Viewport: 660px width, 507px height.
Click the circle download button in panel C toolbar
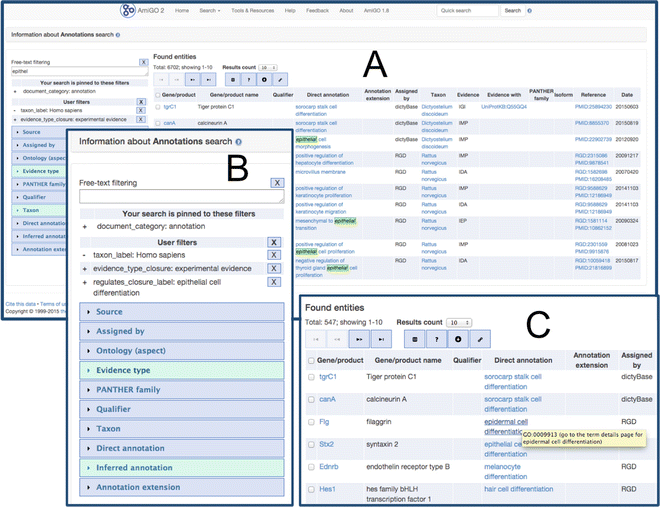458,339
